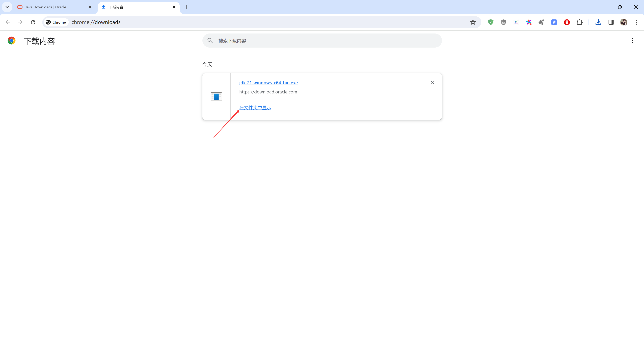Click the Chrome downloads icon in toolbar

599,22
